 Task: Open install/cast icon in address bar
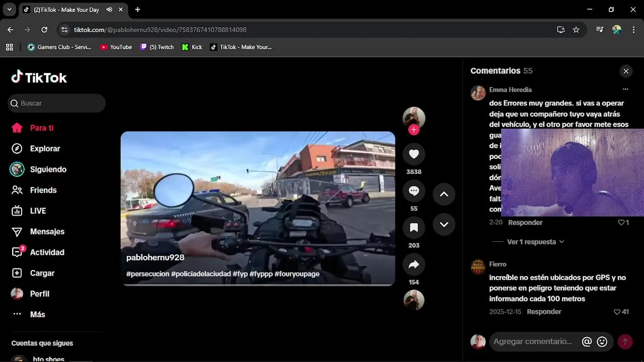561,30
